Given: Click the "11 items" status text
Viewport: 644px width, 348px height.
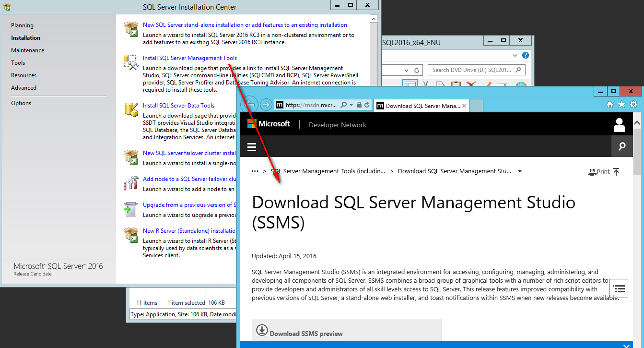Looking at the screenshot, I should 147,303.
